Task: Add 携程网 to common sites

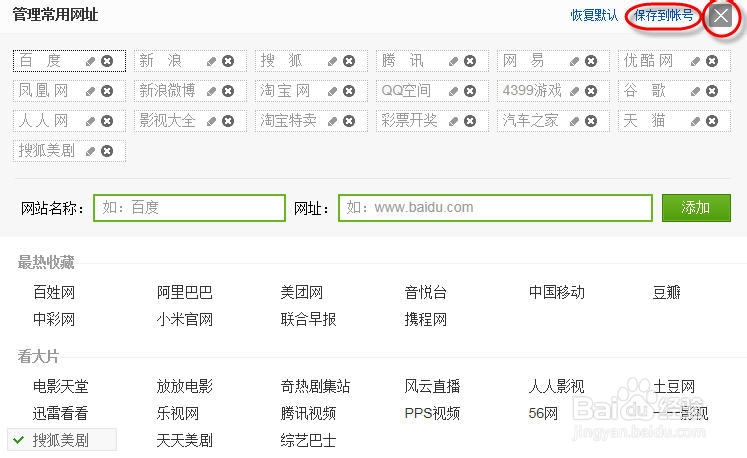Action: [425, 319]
